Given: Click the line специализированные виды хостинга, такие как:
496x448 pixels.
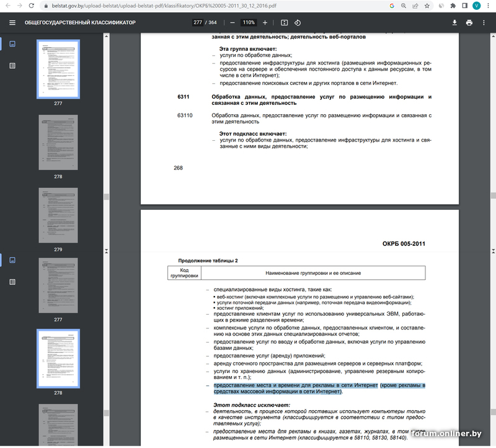Looking at the screenshot, I should (x=273, y=289).
